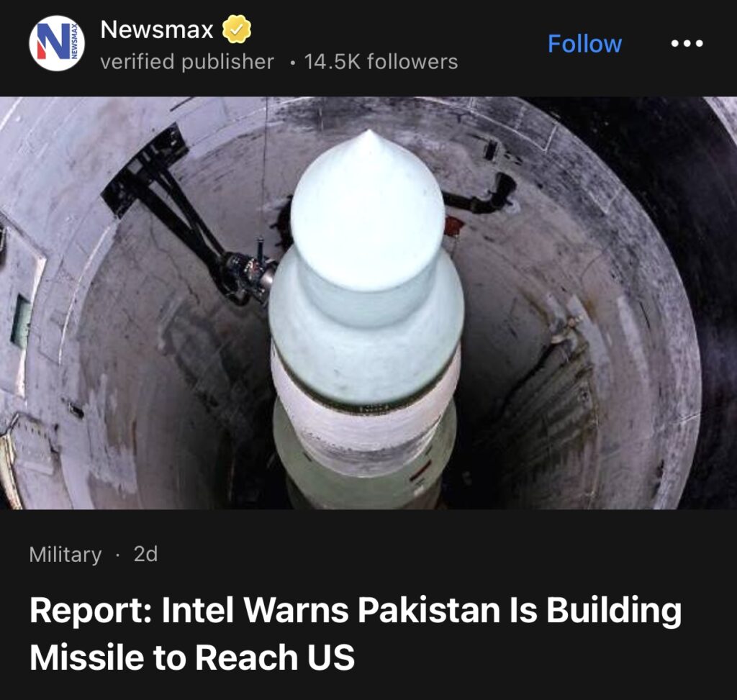Click the word Report in the headline
This screenshot has width=737, height=700.
click(91, 611)
